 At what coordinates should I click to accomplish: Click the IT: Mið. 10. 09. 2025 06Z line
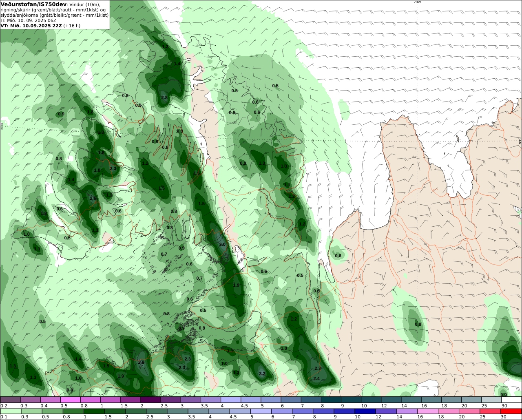pos(28,20)
